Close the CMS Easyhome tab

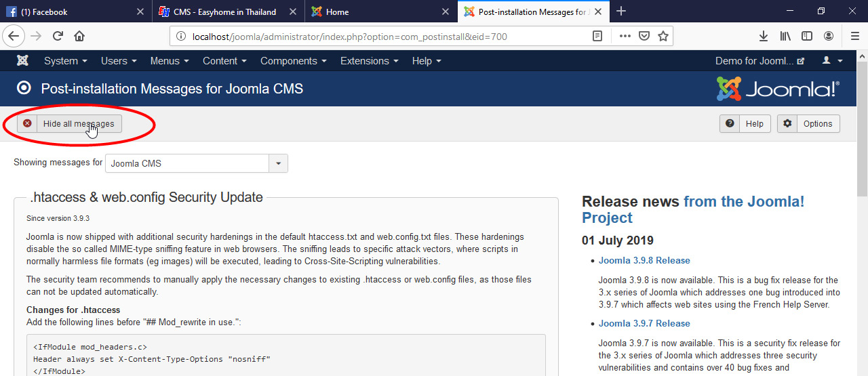click(293, 12)
